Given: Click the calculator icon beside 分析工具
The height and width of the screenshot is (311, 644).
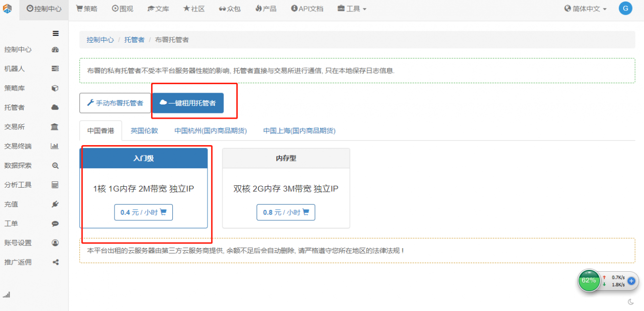Looking at the screenshot, I should pyautogui.click(x=55, y=185).
